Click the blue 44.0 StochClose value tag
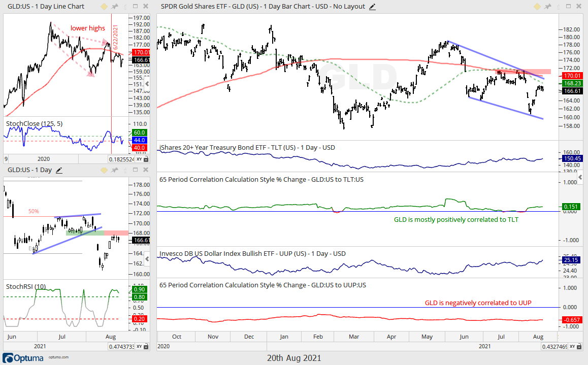 tap(139, 140)
